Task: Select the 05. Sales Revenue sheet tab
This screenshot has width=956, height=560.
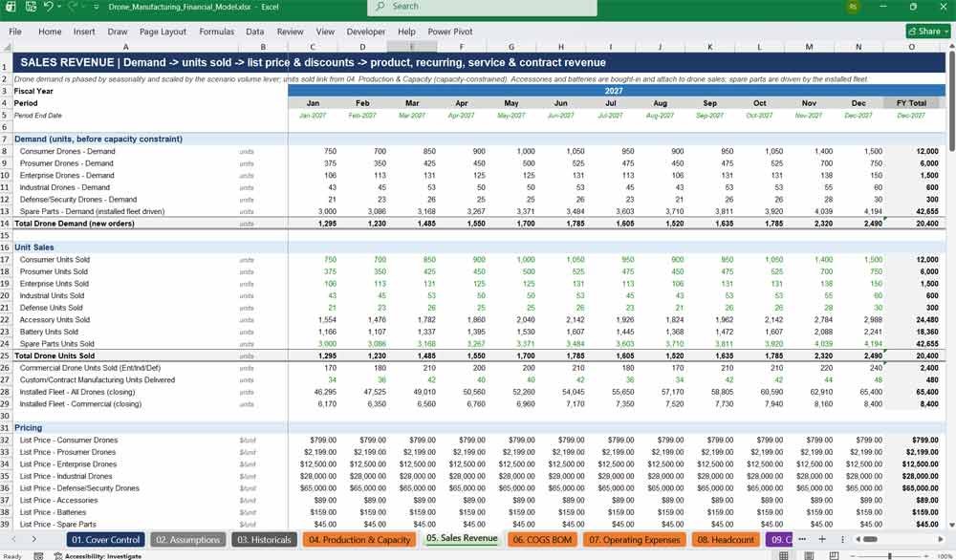Action: tap(462, 539)
